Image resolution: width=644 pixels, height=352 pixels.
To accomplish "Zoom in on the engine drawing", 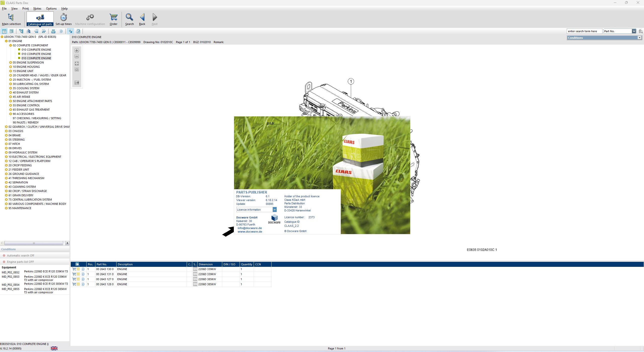I will point(77,50).
